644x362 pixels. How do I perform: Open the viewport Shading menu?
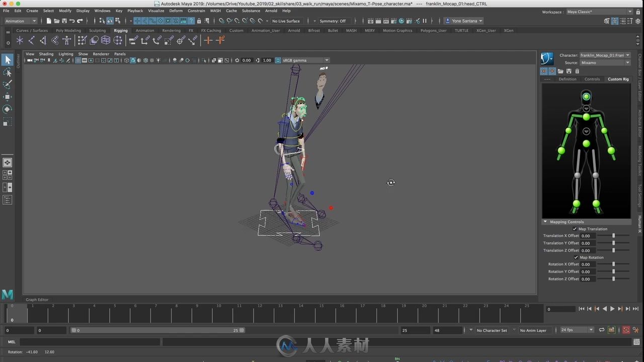(46, 54)
